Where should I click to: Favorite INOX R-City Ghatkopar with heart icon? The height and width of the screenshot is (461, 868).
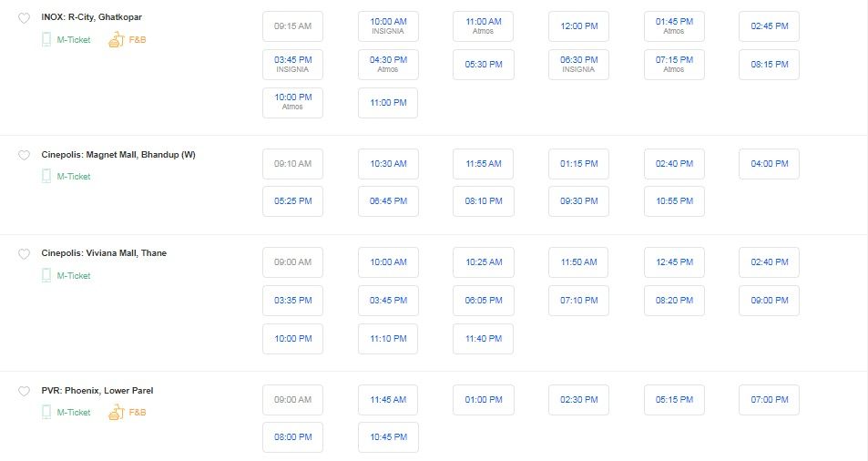24,18
